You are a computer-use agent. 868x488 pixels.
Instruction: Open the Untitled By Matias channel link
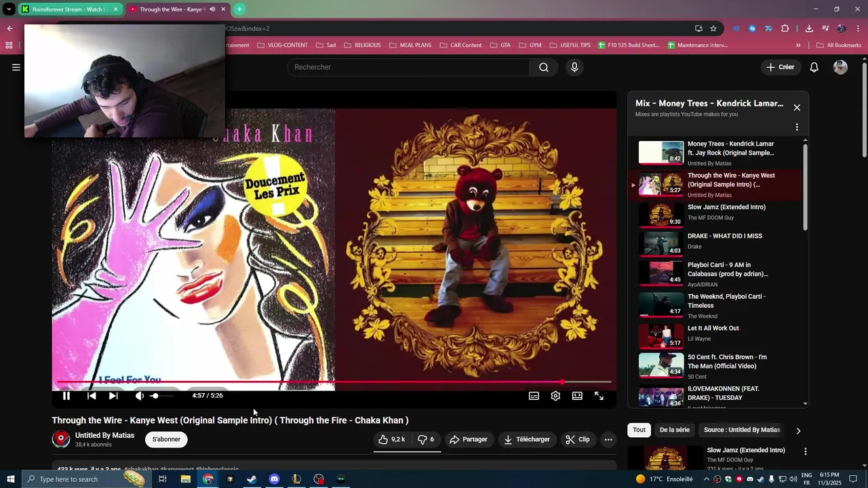104,435
